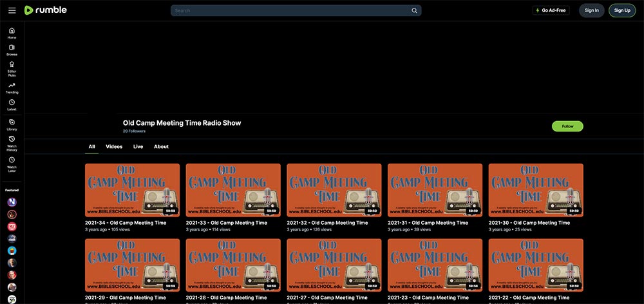This screenshot has width=644, height=304.
Task: Follow the Old Camp Meeting channel
Action: point(567,126)
